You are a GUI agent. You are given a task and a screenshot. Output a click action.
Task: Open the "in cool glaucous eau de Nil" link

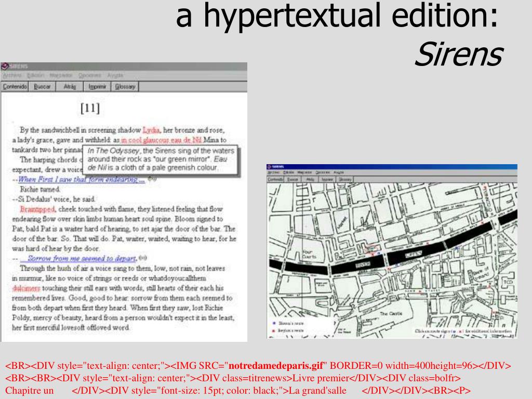pos(161,140)
